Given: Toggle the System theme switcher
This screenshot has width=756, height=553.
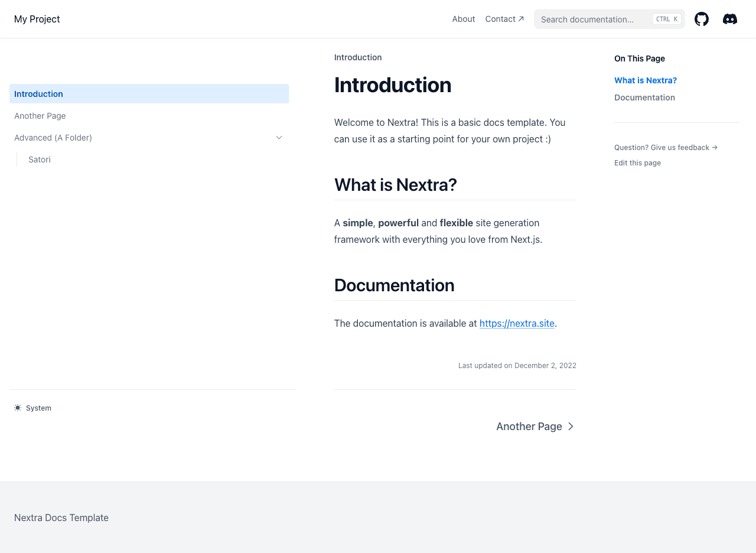Looking at the screenshot, I should (32, 408).
